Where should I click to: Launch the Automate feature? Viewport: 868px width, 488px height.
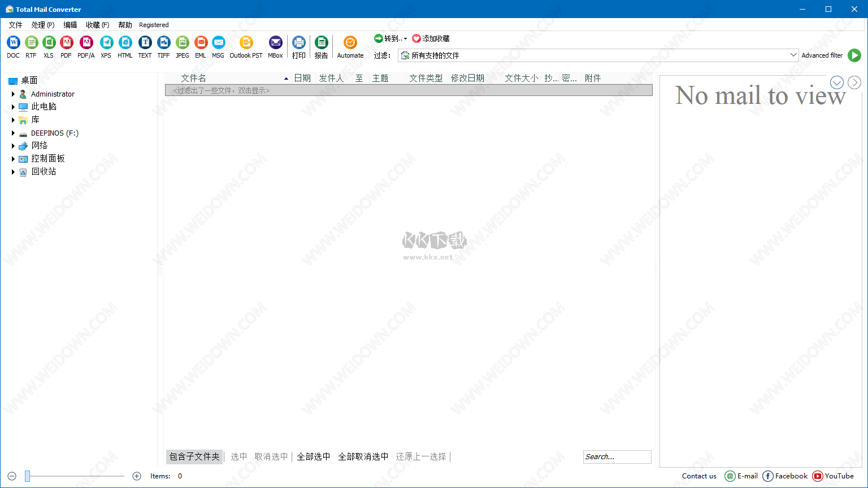point(350,42)
